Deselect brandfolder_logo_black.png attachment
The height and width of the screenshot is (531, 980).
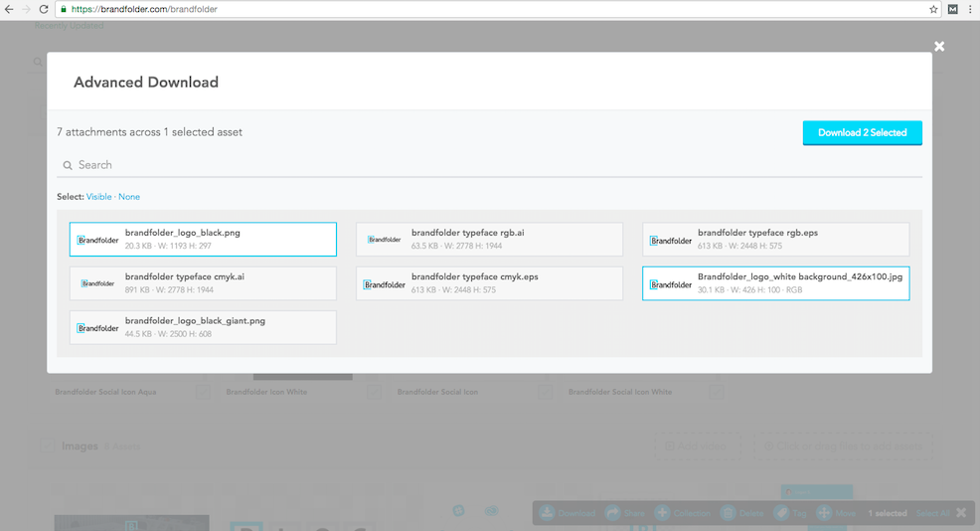[x=203, y=239]
